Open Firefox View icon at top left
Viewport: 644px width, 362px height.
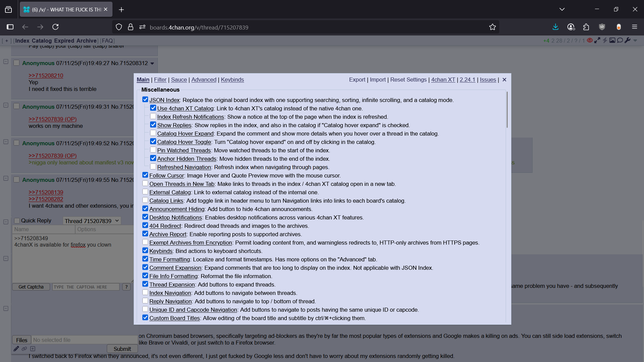click(x=8, y=10)
